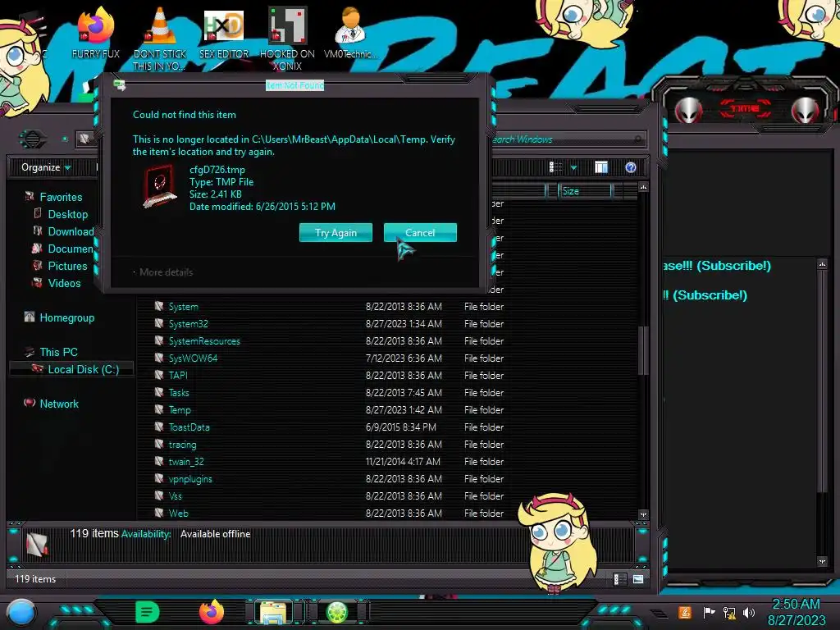The width and height of the screenshot is (840, 630).
Task: Open the SEX EDITOR HxD desktop icon
Action: [224, 33]
